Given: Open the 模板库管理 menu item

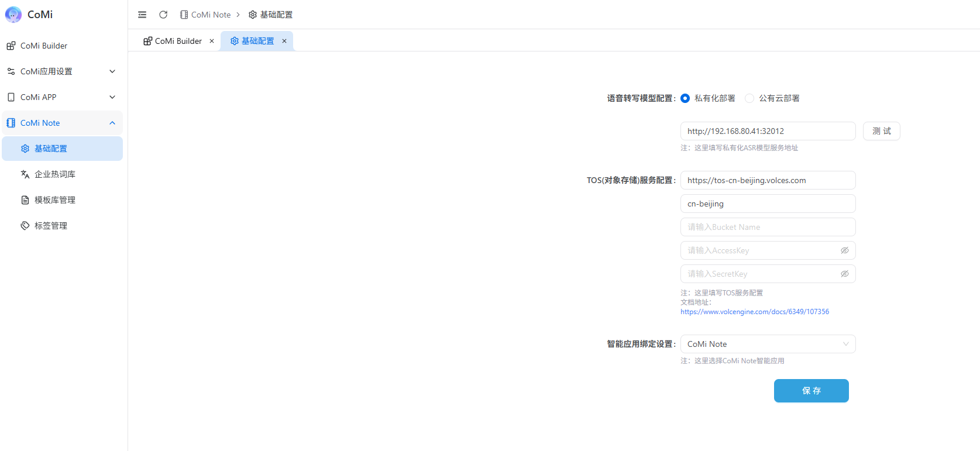Looking at the screenshot, I should point(63,200).
